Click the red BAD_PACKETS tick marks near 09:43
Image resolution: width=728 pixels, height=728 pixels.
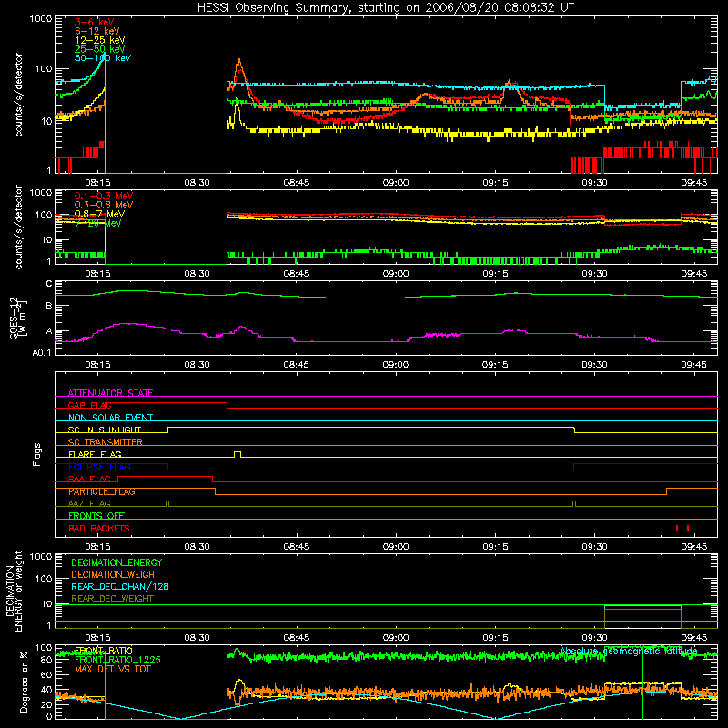682,528
